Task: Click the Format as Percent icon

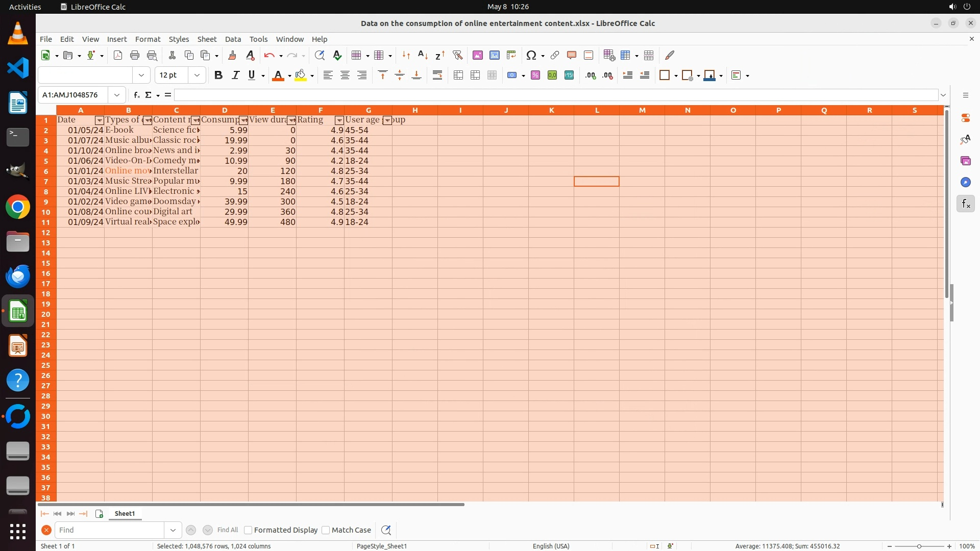Action: click(535, 76)
